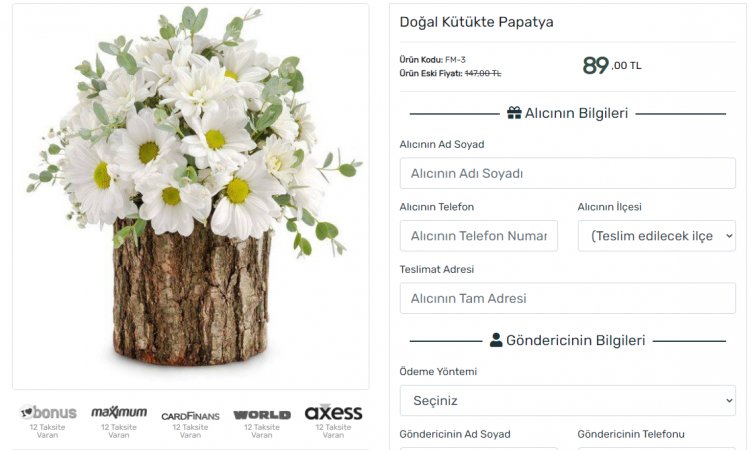Click the crossed-out old price 147,00 TL

[x=483, y=73]
